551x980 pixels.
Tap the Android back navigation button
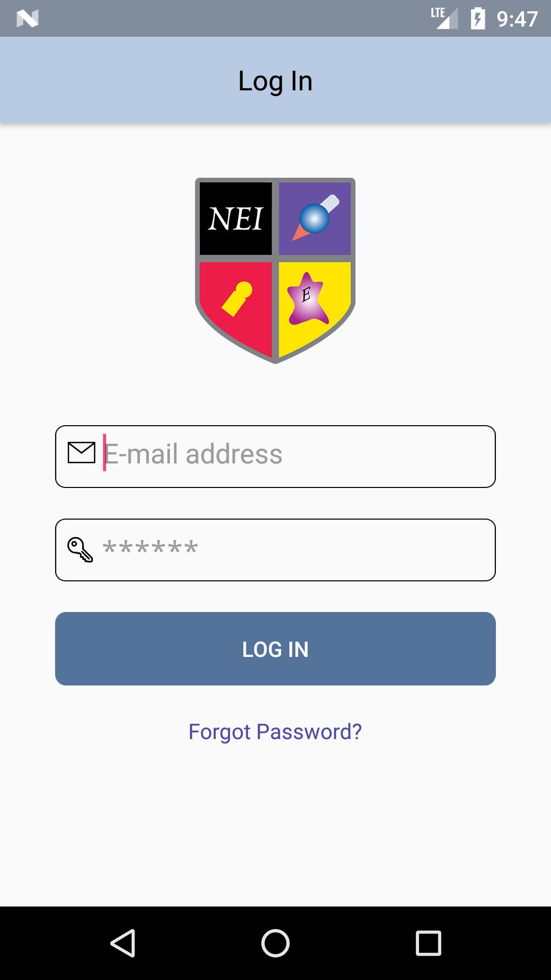[x=122, y=943]
